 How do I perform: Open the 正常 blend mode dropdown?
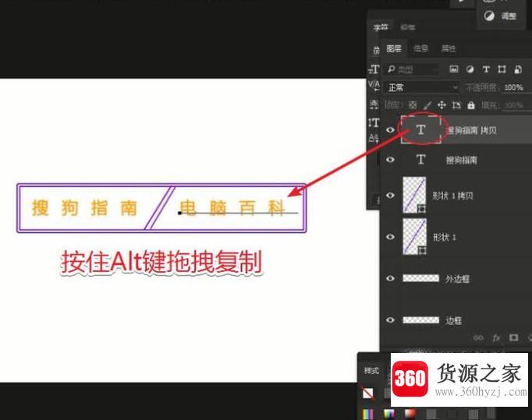422,87
